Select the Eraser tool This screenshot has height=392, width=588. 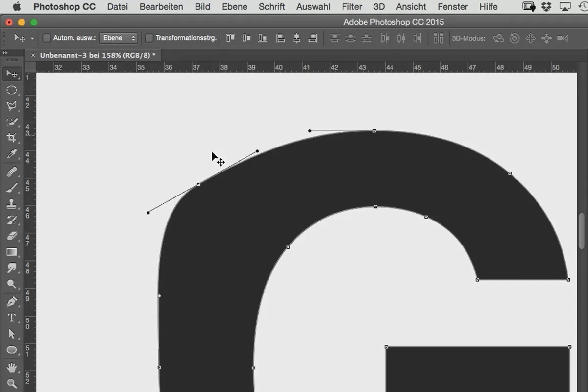point(12,236)
